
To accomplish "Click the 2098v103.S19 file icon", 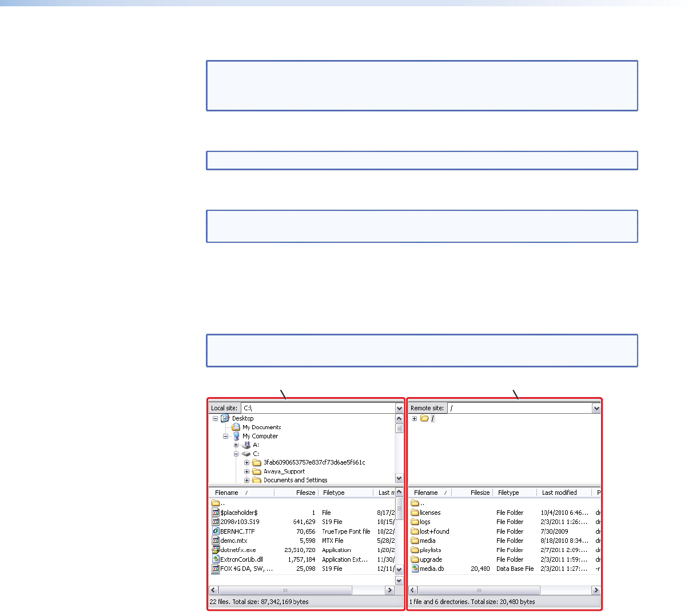I will [216, 522].
